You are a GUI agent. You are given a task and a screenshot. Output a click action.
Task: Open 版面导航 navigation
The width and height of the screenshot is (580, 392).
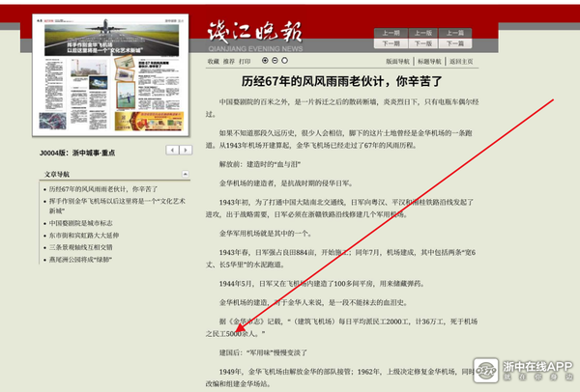[x=397, y=62]
